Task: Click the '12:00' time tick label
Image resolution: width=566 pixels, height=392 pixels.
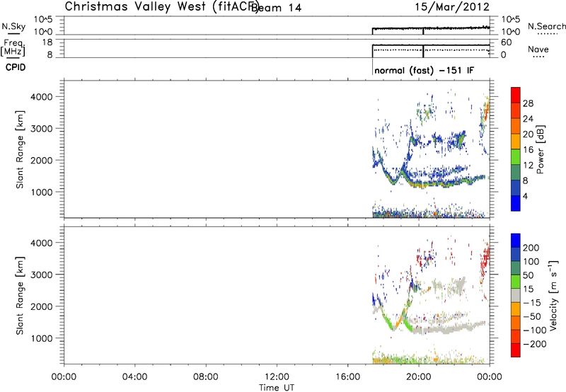Action: [277, 377]
